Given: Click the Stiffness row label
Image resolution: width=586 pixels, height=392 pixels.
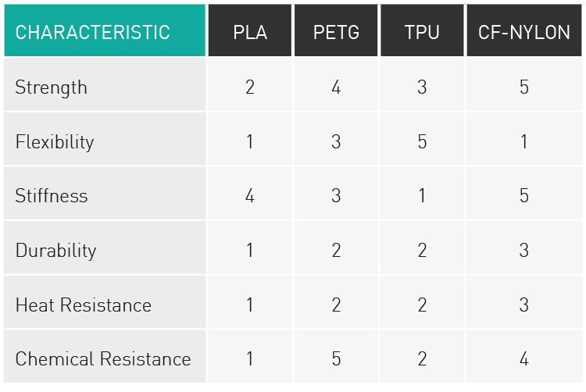Looking at the screenshot, I should point(52,196).
